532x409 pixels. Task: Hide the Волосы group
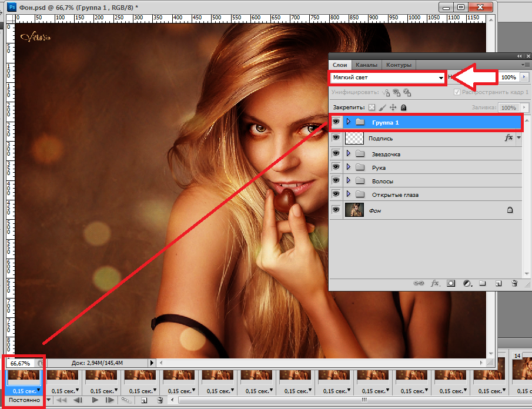coord(336,180)
